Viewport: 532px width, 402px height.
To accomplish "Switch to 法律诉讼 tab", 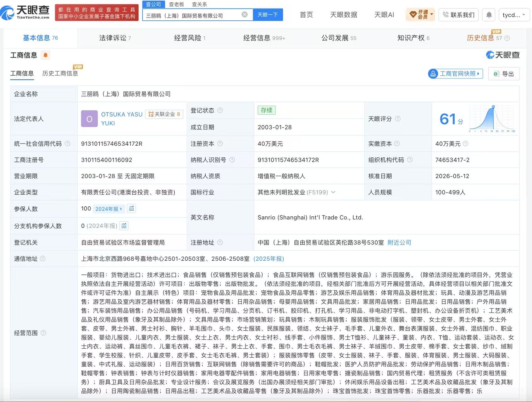I will (115, 38).
